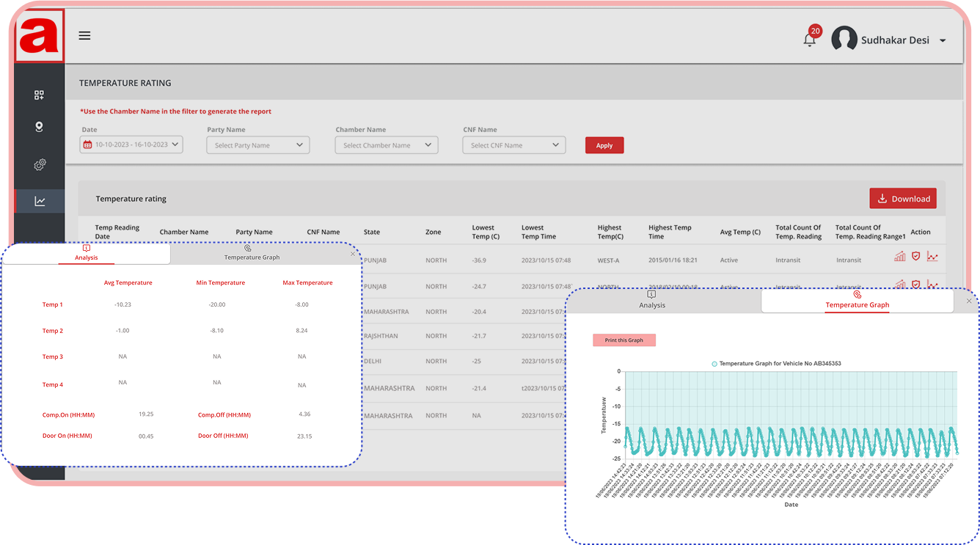Select the line chart reports icon in the sidebar
Screen dimensions: 980x545
pyautogui.click(x=40, y=201)
